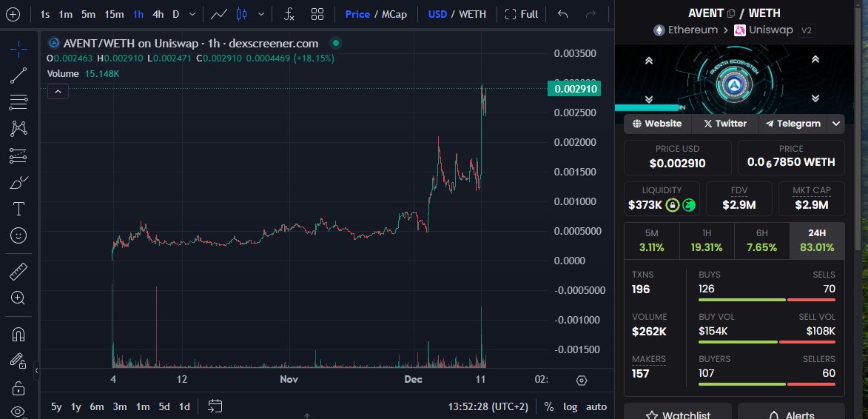Switch chart to MCap display
Viewport: 868px width, 419px height.
(394, 14)
